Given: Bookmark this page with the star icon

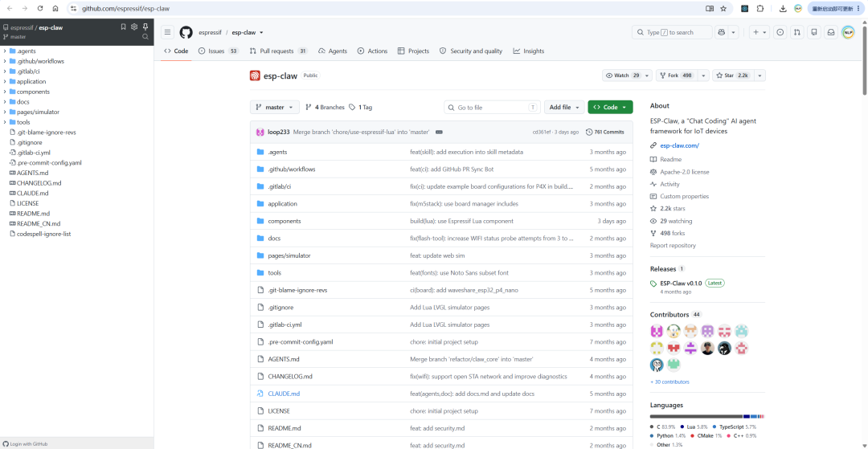Looking at the screenshot, I should 723,8.
